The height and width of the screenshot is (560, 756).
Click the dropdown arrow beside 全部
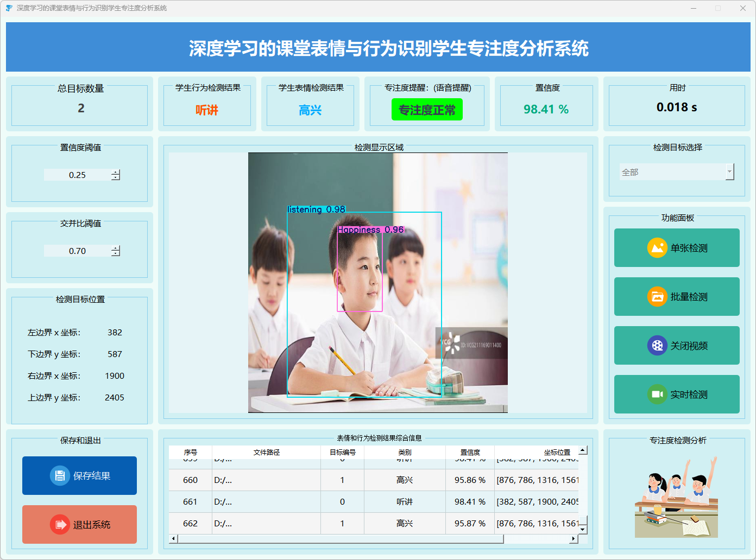pyautogui.click(x=729, y=172)
